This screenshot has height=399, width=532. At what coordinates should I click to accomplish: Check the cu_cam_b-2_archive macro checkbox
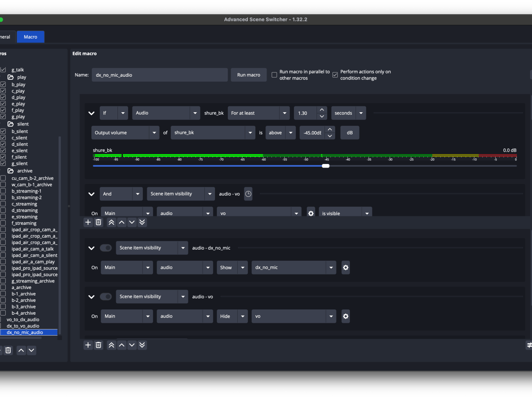(3, 178)
